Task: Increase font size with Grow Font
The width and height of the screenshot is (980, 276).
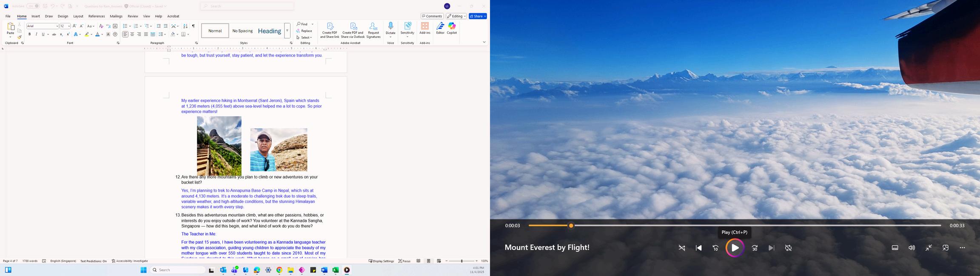Action: tap(75, 26)
